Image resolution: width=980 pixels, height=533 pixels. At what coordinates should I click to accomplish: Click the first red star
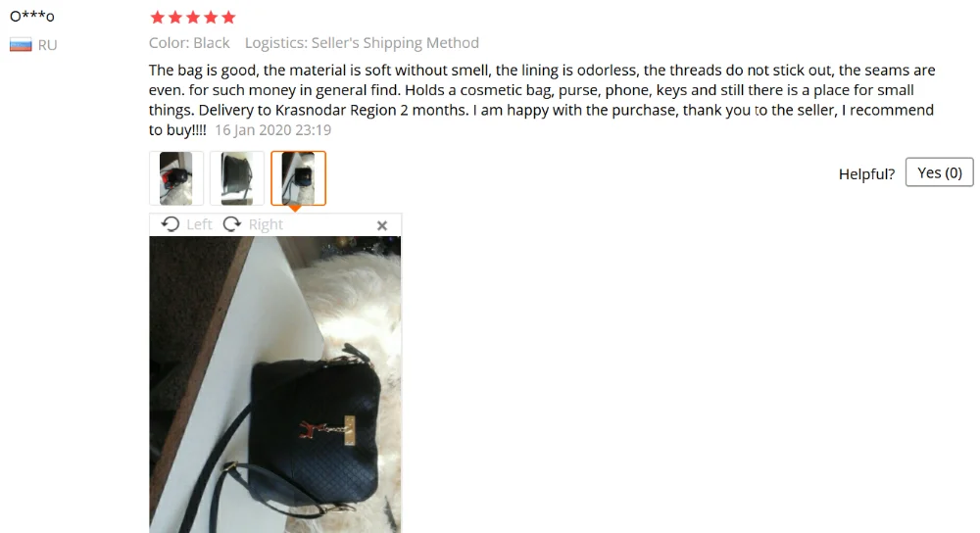click(x=158, y=18)
